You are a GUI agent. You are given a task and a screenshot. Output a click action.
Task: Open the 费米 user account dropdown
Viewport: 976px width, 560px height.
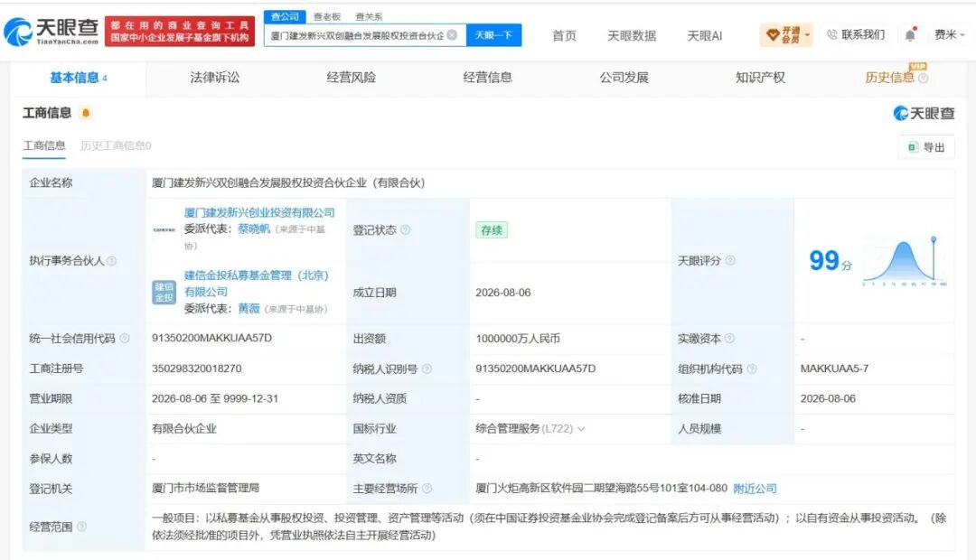(949, 35)
